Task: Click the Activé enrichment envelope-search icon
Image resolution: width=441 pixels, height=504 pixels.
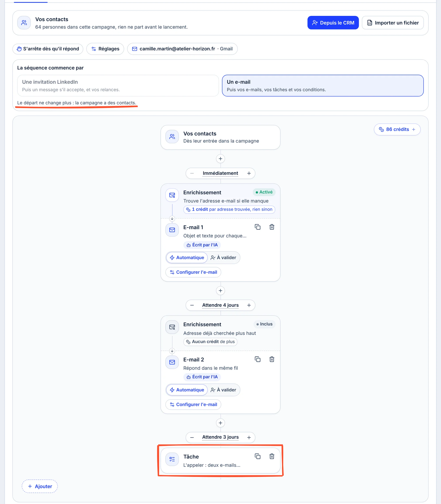Action: click(x=172, y=195)
